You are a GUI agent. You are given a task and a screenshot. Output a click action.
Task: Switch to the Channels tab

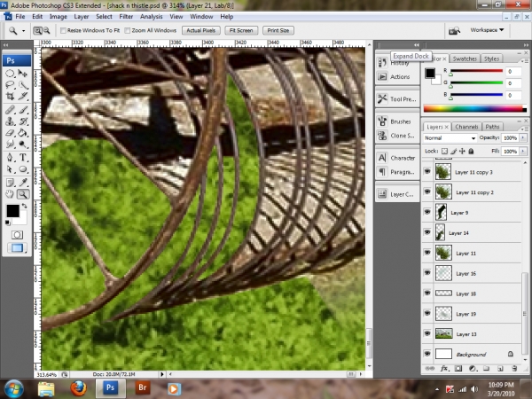tap(466, 127)
